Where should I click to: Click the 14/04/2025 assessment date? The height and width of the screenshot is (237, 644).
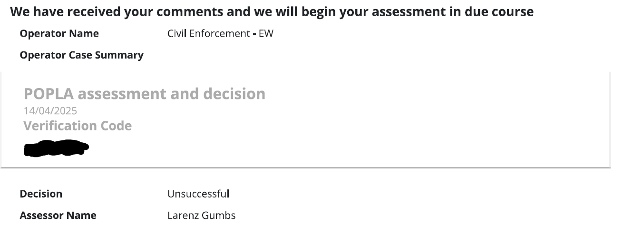tap(50, 111)
